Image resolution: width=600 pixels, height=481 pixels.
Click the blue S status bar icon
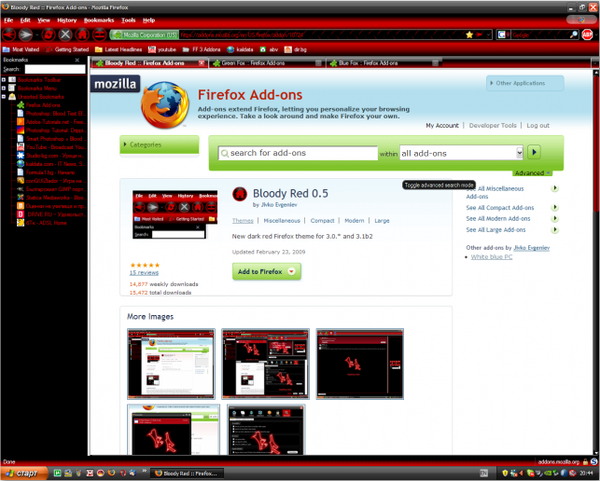click(x=594, y=462)
